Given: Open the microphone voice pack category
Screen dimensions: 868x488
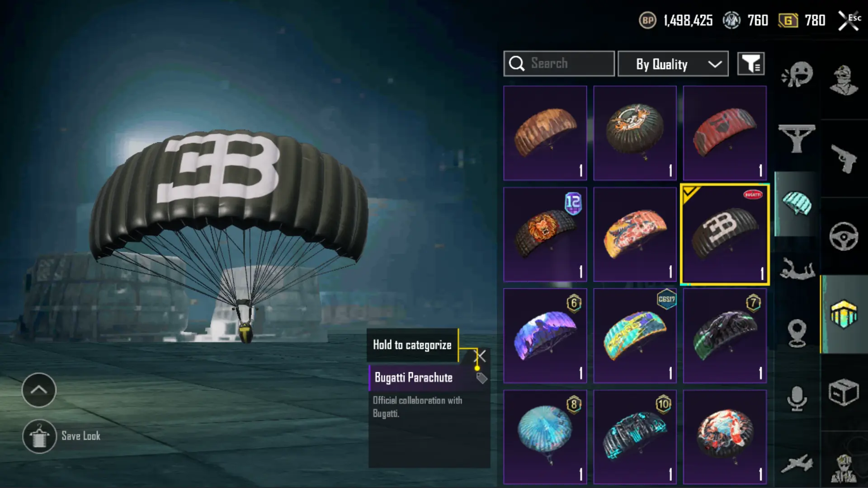Looking at the screenshot, I should coord(797,399).
